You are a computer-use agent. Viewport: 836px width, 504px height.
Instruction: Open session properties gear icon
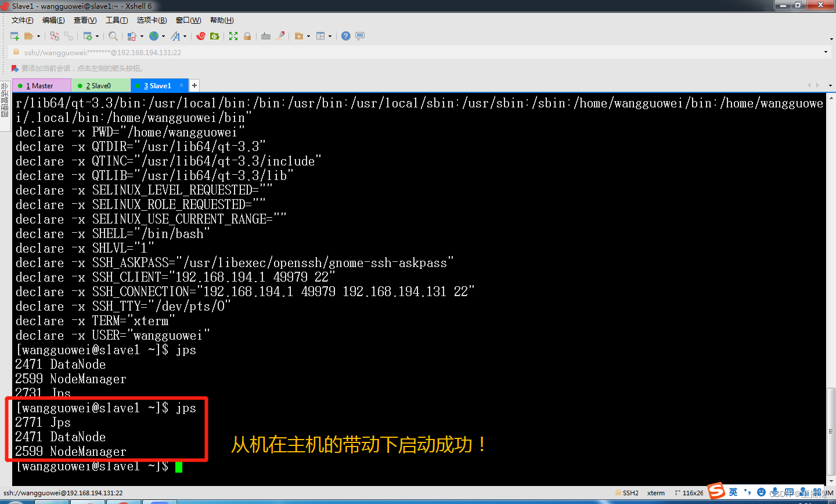tap(88, 36)
